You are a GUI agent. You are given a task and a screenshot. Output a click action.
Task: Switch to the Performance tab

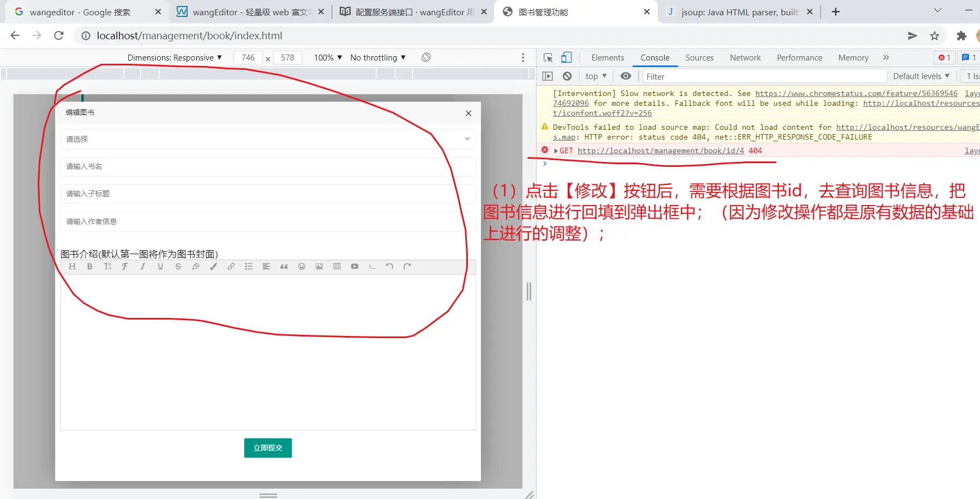coord(799,58)
